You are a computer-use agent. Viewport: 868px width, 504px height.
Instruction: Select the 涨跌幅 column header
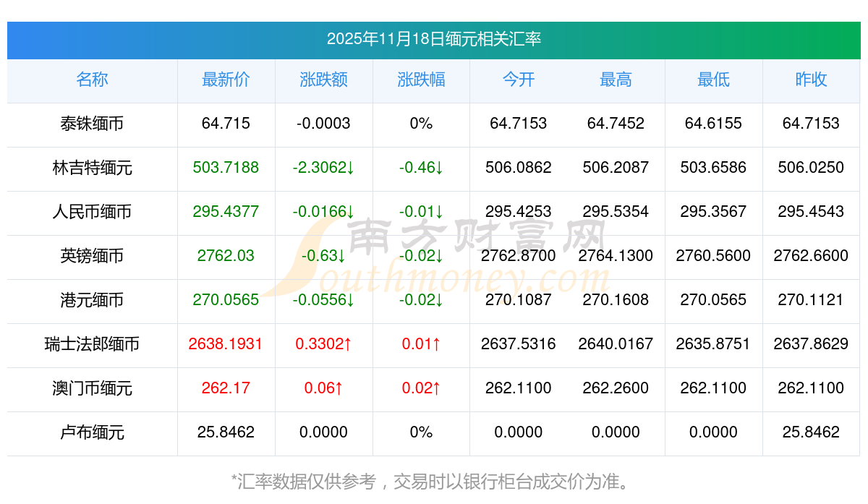(421, 80)
